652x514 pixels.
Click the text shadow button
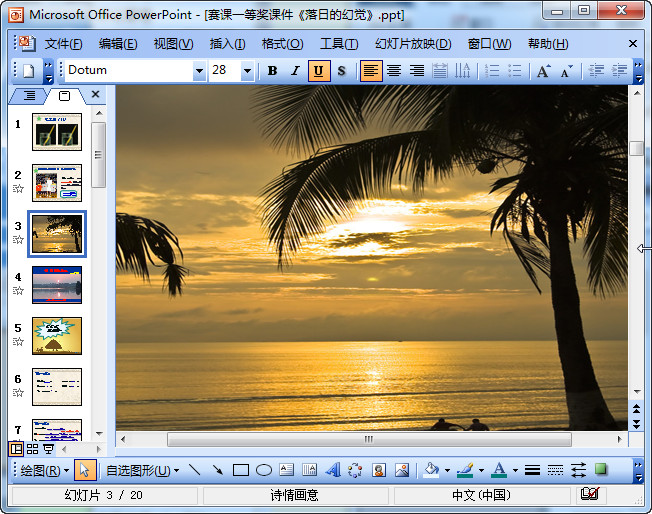pyautogui.click(x=341, y=71)
